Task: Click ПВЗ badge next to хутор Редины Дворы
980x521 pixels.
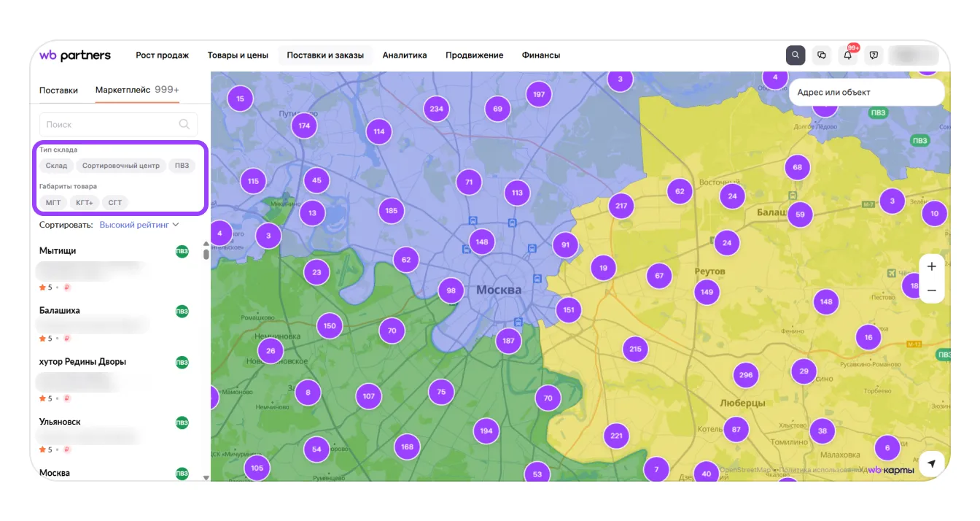Action: [182, 363]
